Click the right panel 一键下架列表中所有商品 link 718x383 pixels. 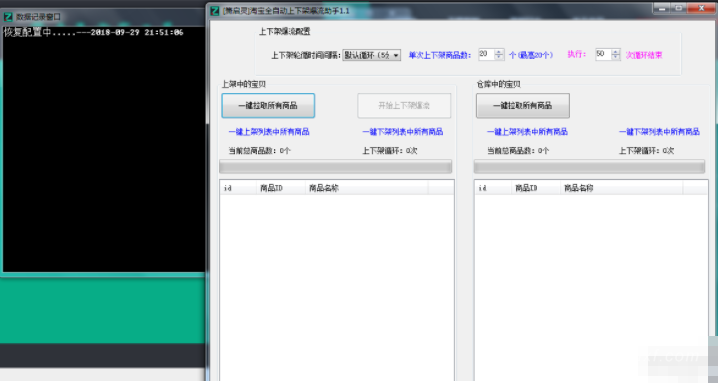(659, 132)
